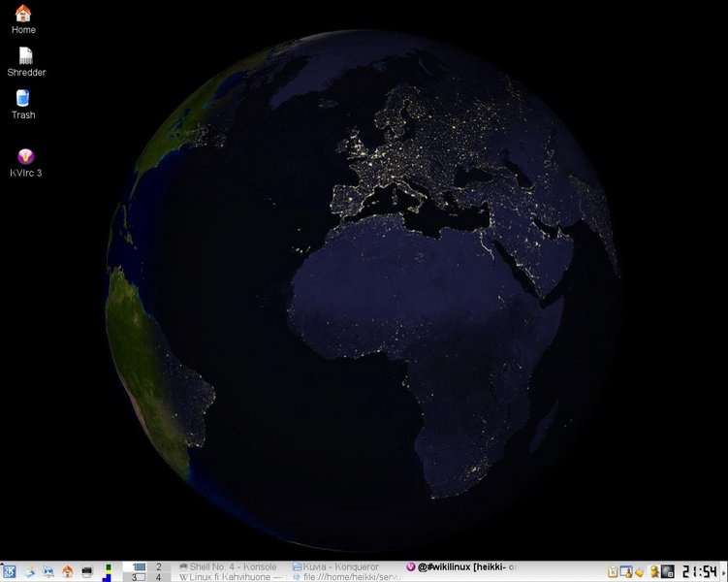
Task: Click the 21:54 digital clock
Action: 698,571
